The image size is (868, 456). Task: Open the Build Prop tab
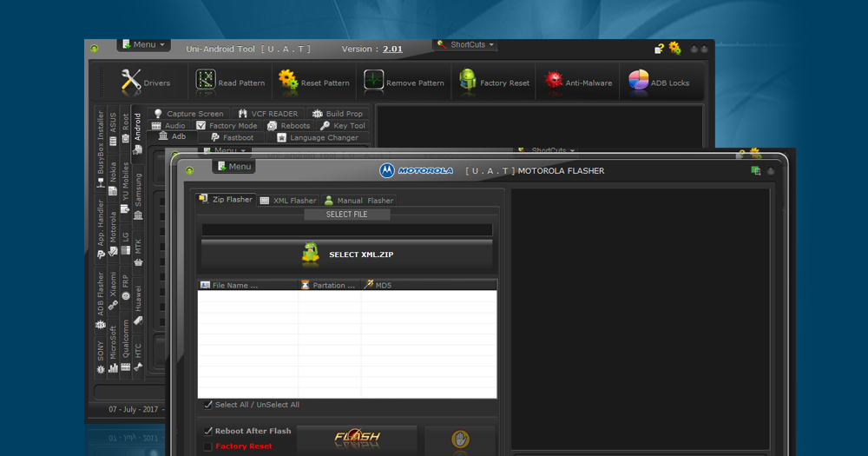tap(338, 114)
